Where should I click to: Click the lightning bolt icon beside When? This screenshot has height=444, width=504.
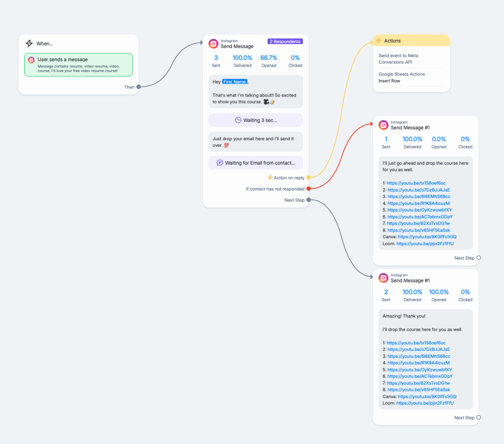[x=29, y=43]
